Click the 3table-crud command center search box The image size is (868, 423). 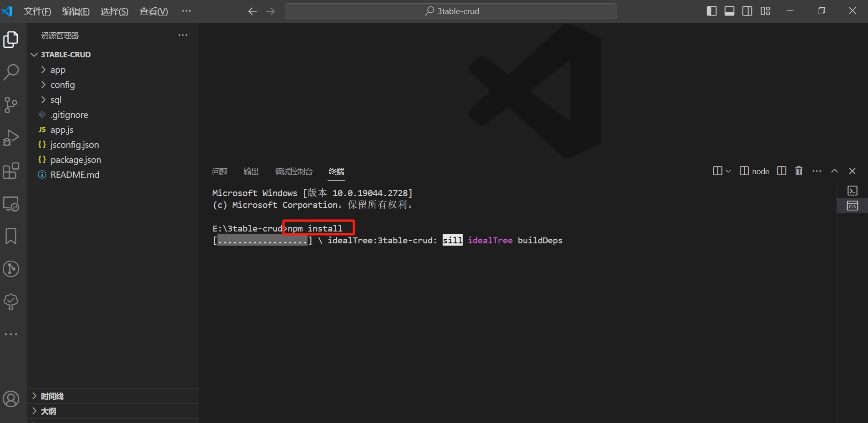(451, 11)
